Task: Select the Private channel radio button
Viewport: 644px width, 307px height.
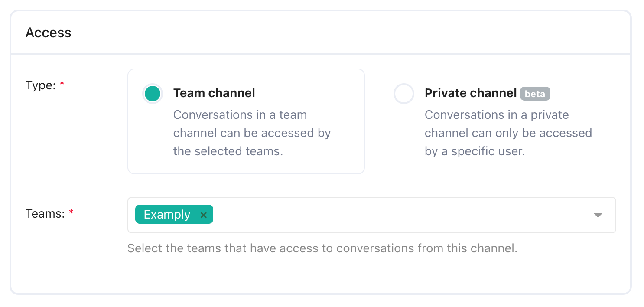Action: pyautogui.click(x=403, y=94)
